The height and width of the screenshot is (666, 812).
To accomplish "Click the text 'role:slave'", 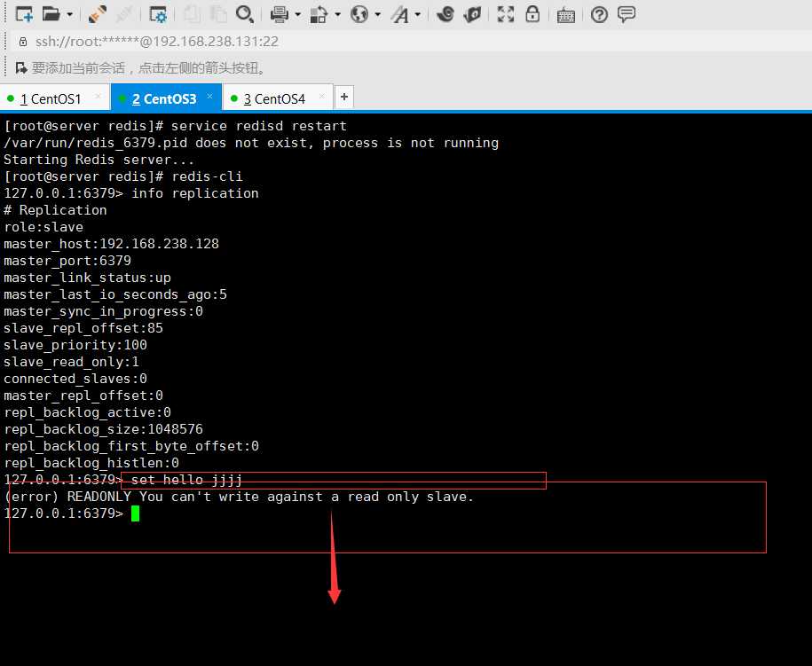I will click(x=43, y=227).
